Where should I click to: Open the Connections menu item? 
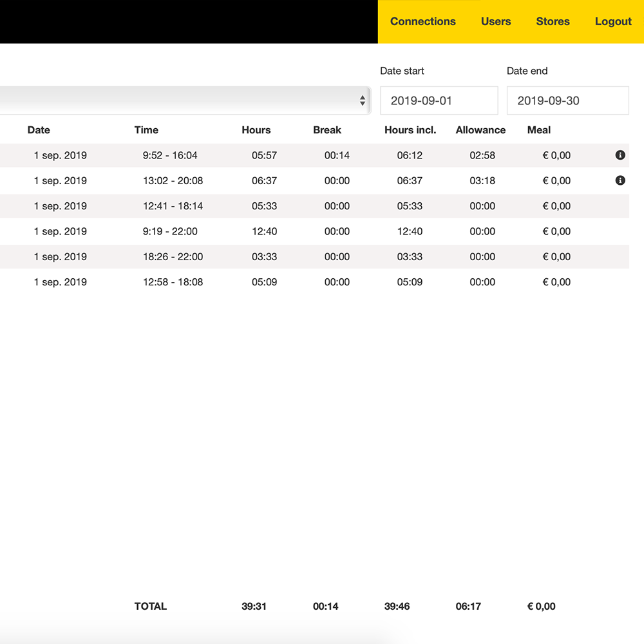click(x=422, y=21)
